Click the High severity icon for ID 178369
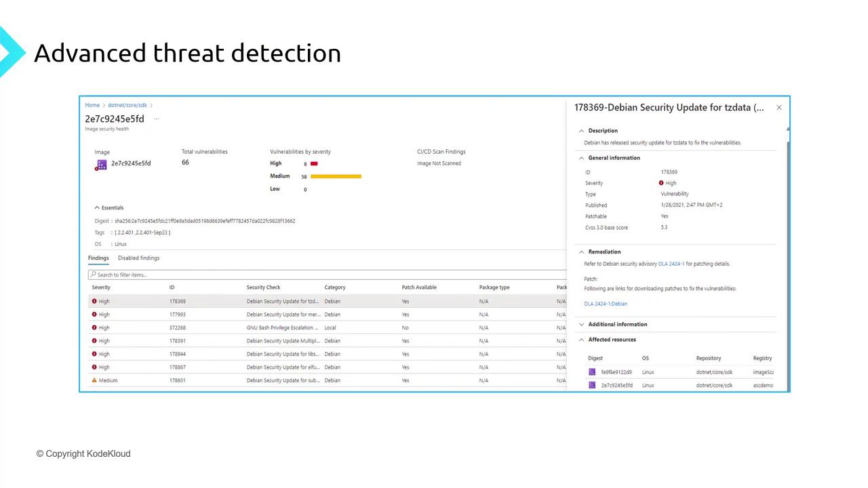This screenshot has height=488, width=868. click(94, 301)
